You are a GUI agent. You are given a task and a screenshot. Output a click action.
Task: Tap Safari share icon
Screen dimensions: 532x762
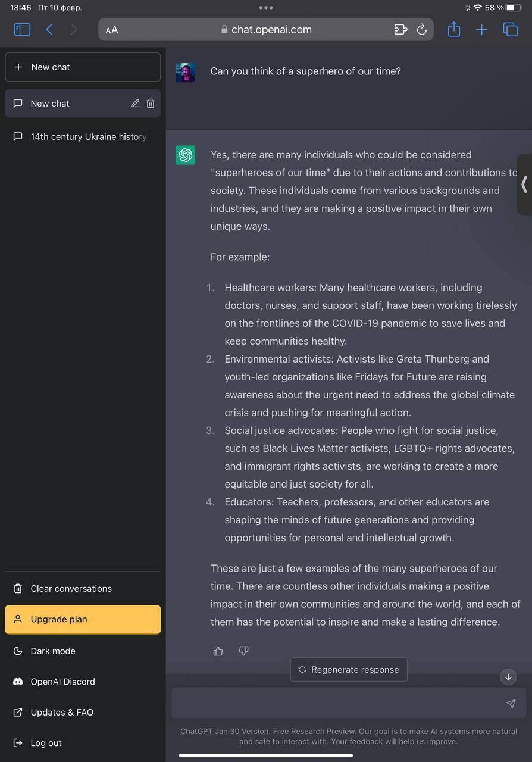[454, 29]
